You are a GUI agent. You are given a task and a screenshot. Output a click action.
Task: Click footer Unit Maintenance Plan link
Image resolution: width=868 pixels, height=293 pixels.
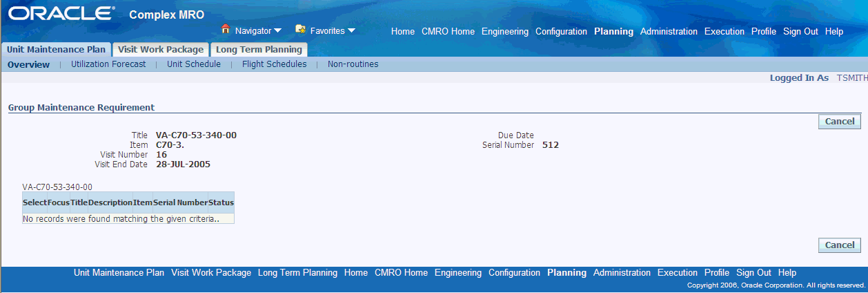click(119, 273)
